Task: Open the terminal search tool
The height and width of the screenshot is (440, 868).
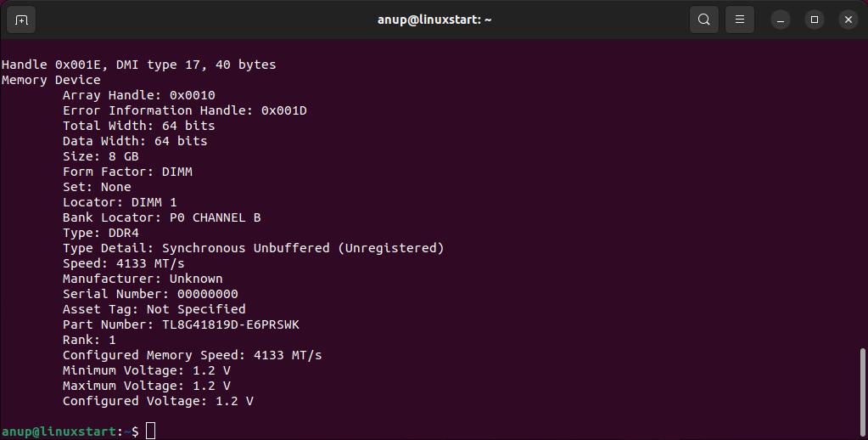Action: coord(703,20)
